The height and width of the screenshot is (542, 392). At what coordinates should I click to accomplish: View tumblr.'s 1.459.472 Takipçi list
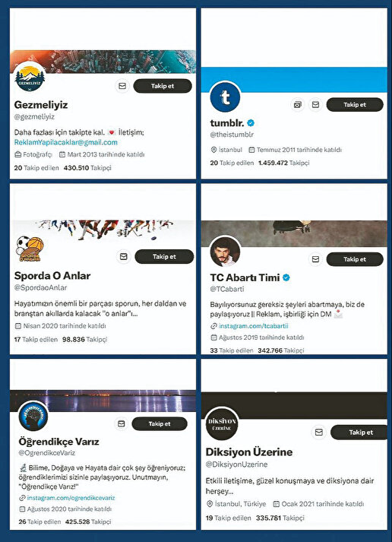click(x=284, y=163)
